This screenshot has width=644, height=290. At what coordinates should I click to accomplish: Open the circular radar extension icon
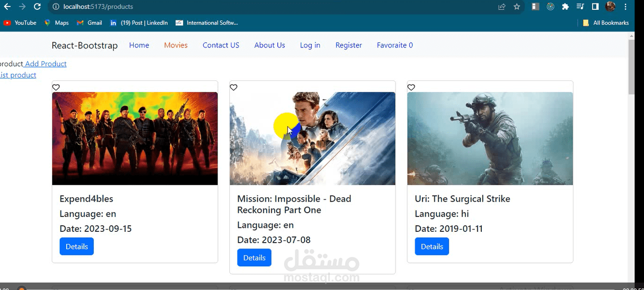coord(551,7)
